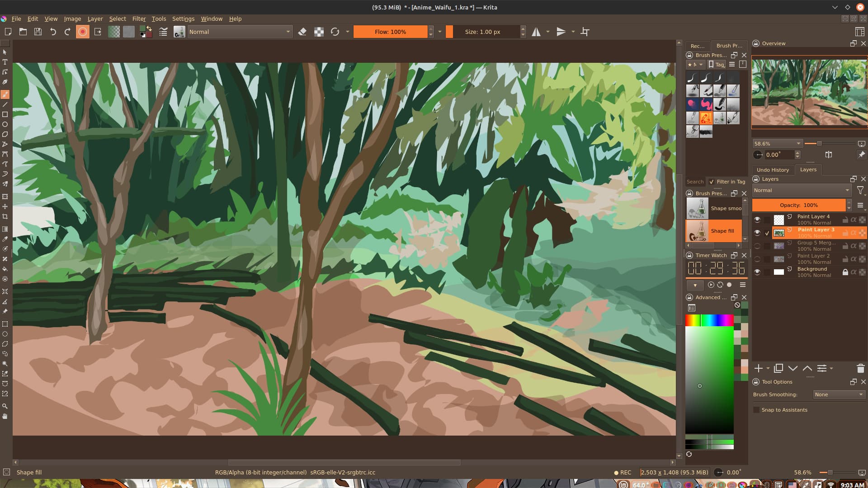Open the Filter menu
Viewport: 868px width, 488px height.
pos(139,19)
